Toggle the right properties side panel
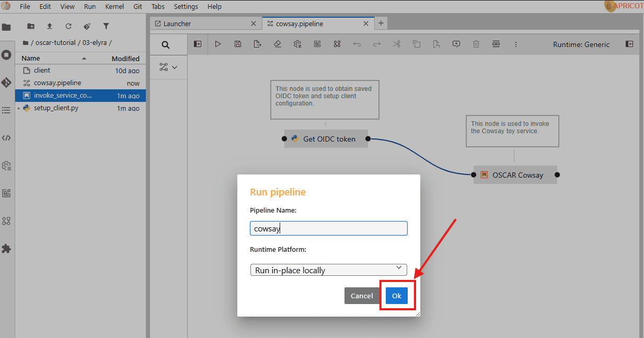Screen dimensions: 644x338 629,44
